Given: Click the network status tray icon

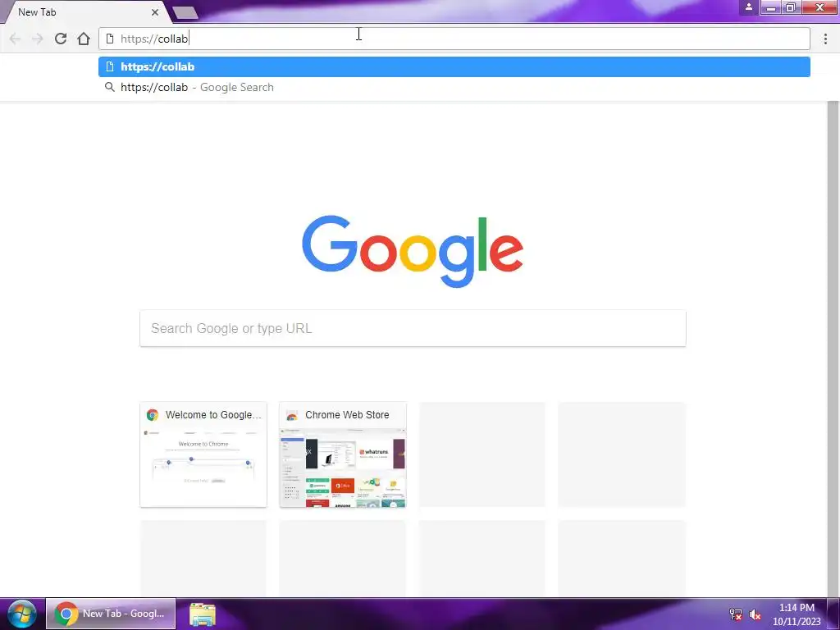Looking at the screenshot, I should pyautogui.click(x=736, y=614).
